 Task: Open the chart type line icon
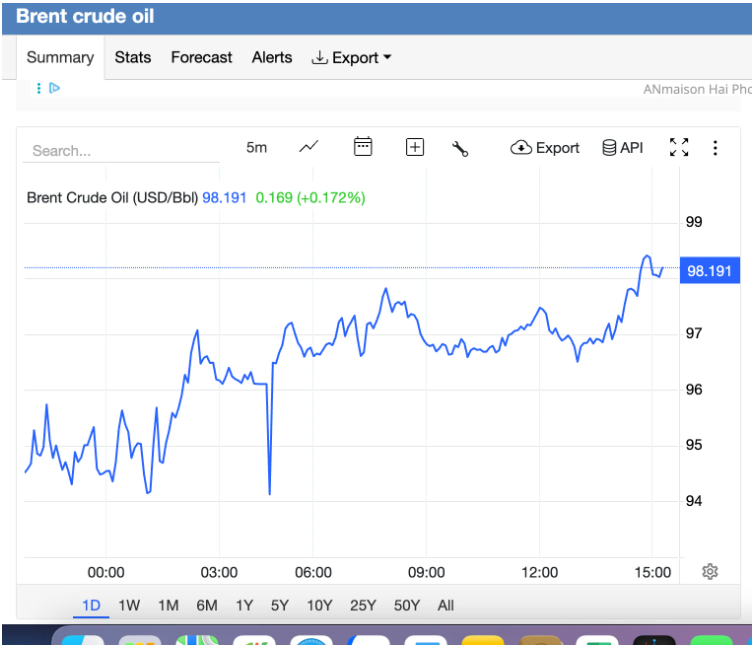tap(309, 147)
